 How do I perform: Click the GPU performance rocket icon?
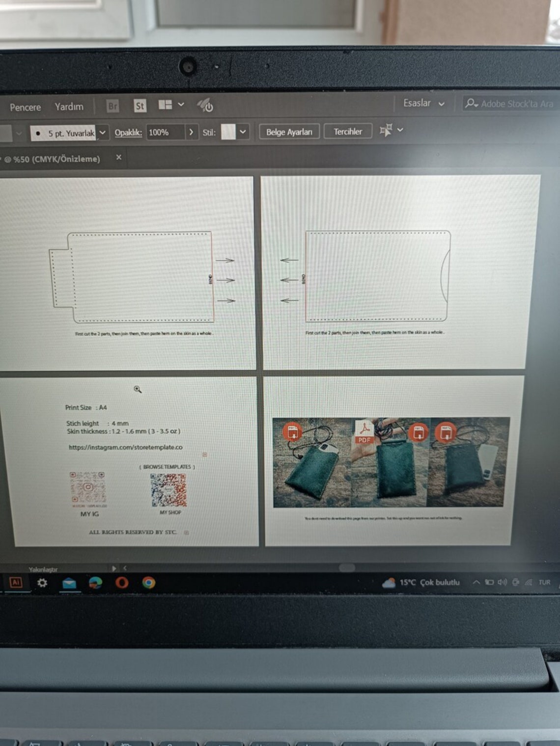coord(205,105)
